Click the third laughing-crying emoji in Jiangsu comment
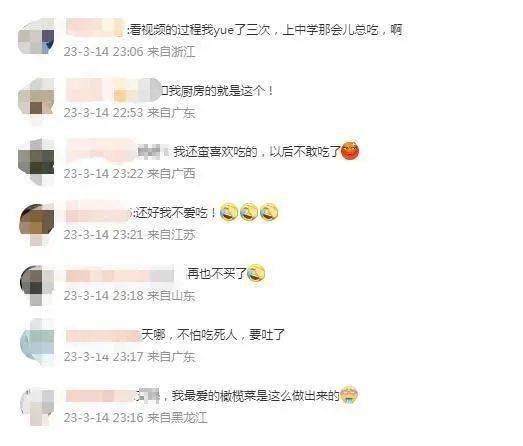This screenshot has height=446, width=523. 269,212
